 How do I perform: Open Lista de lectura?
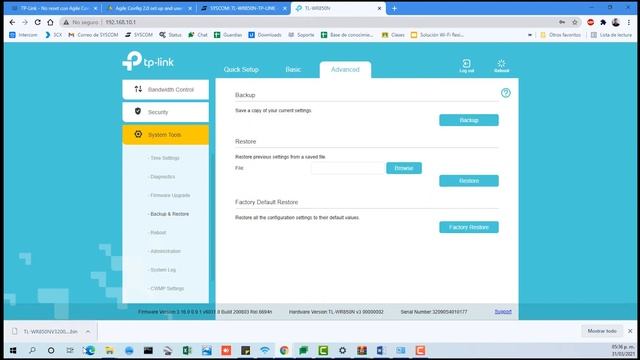click(611, 35)
